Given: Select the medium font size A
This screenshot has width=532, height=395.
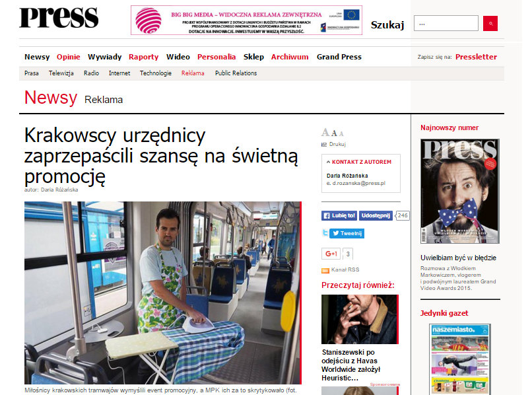Looking at the screenshot, I should (334, 133).
